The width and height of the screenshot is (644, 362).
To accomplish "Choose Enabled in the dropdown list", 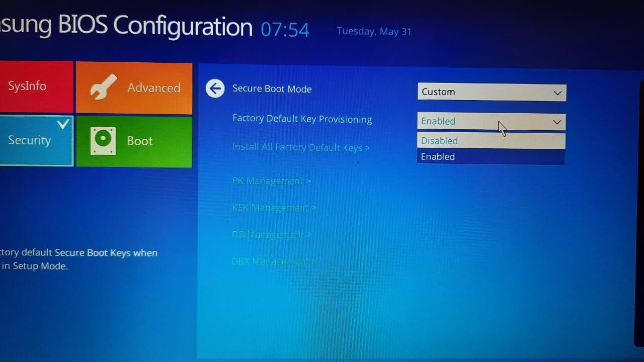I will [491, 156].
